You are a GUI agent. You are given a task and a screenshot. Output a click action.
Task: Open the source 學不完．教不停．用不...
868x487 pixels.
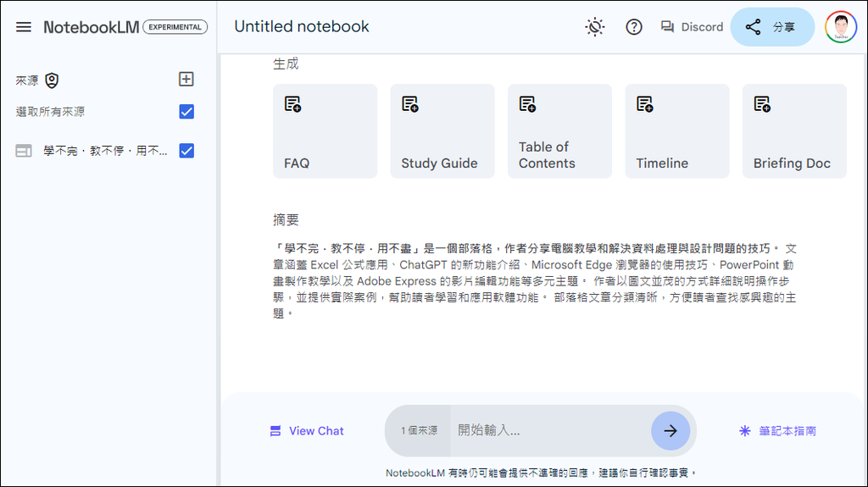click(105, 151)
